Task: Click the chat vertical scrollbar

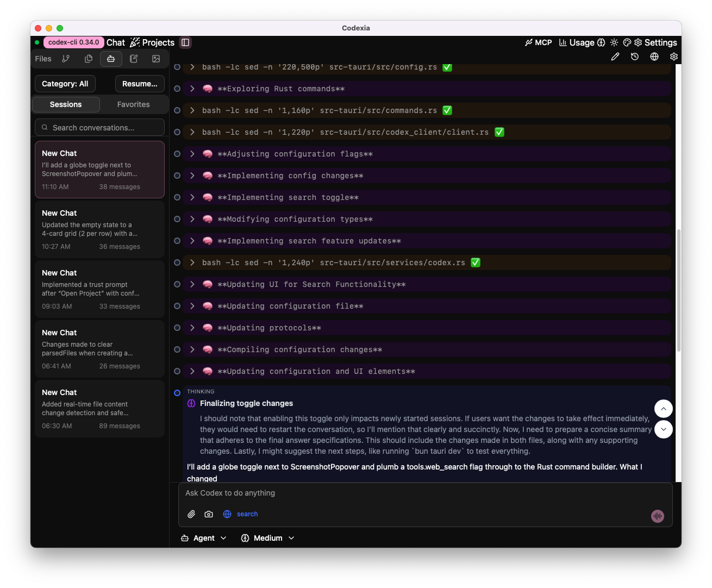Action: coord(678,288)
